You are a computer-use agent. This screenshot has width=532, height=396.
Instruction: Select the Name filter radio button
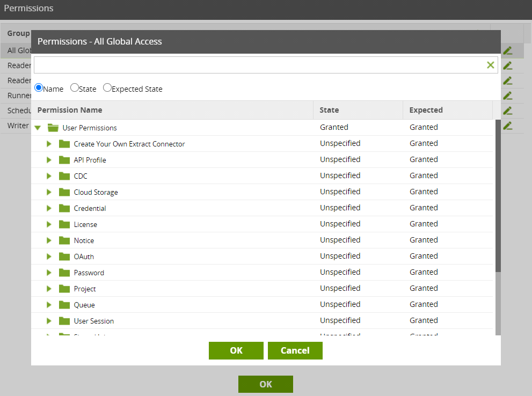[x=39, y=88]
